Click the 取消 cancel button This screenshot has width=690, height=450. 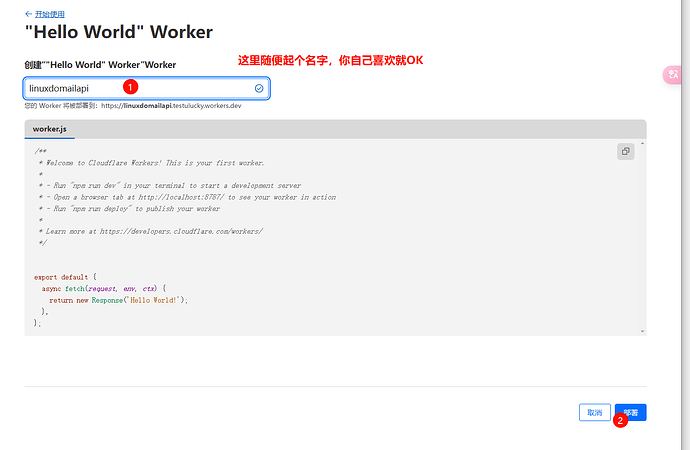(595, 412)
